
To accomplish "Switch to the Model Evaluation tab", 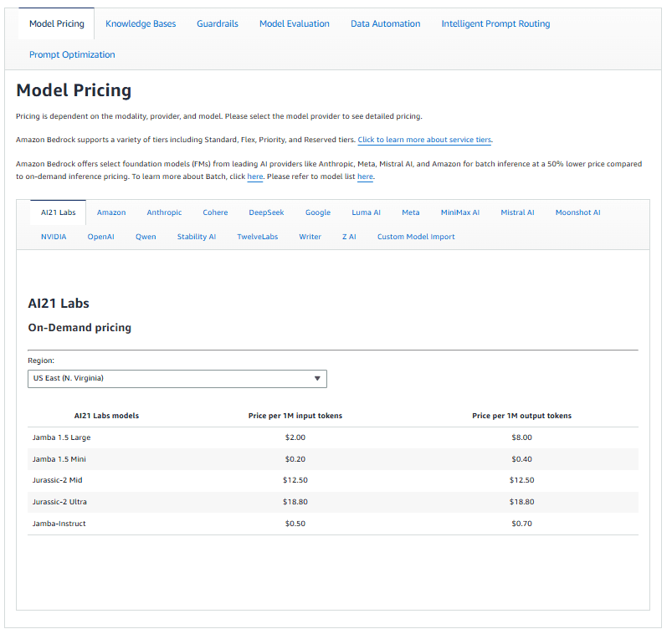I will coord(294,23).
